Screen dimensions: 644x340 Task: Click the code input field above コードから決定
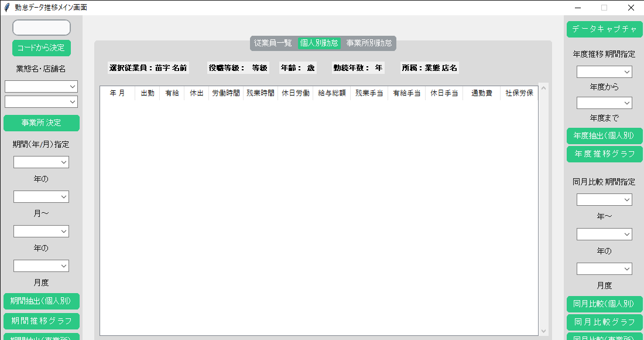(x=41, y=27)
